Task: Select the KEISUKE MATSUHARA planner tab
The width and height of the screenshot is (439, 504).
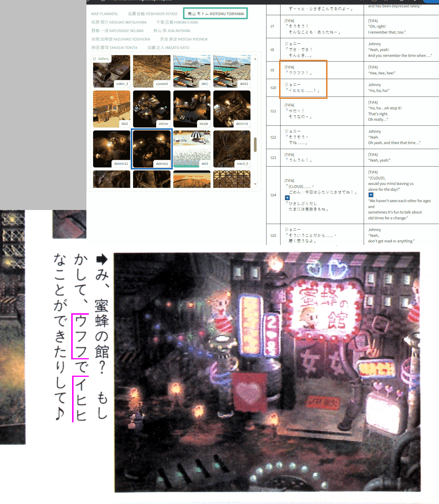Action: tap(119, 22)
